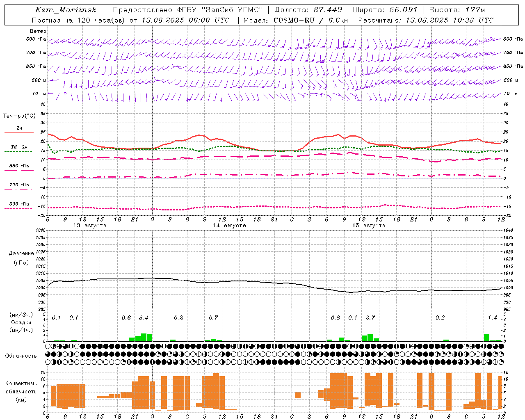Click the Тем-ра(°C) axis label
Screen dimensions: 525x420
click(x=19, y=116)
